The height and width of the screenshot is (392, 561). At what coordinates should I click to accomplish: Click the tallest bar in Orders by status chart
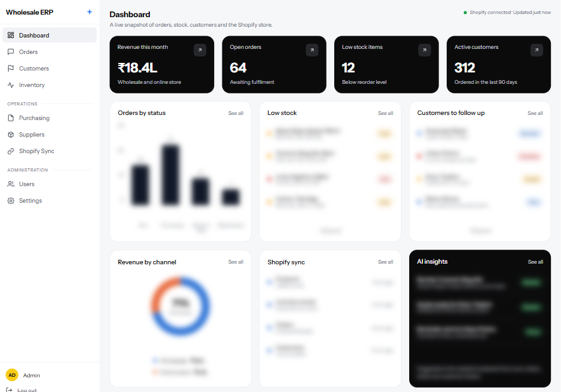[x=171, y=175]
